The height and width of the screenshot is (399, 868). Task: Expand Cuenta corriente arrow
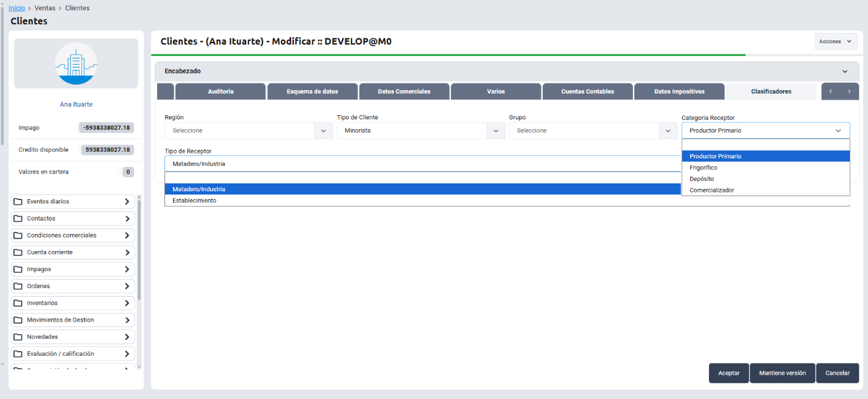(127, 252)
